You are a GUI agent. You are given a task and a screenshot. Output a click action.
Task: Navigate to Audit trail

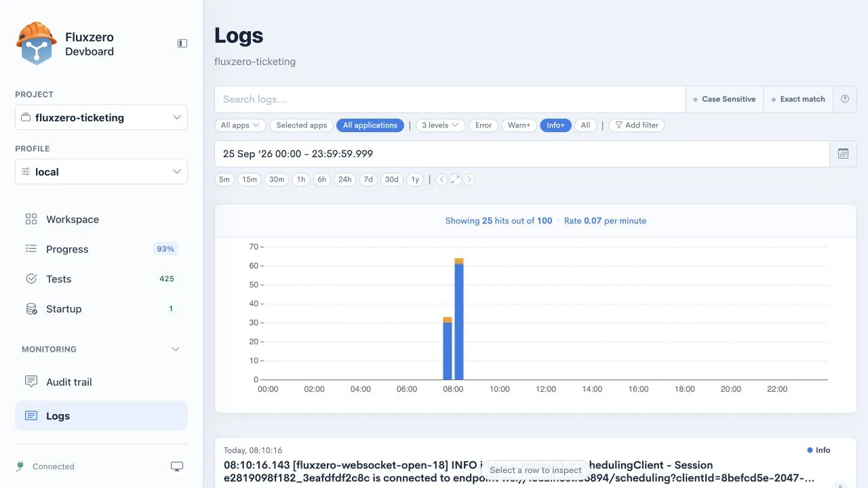point(102,382)
